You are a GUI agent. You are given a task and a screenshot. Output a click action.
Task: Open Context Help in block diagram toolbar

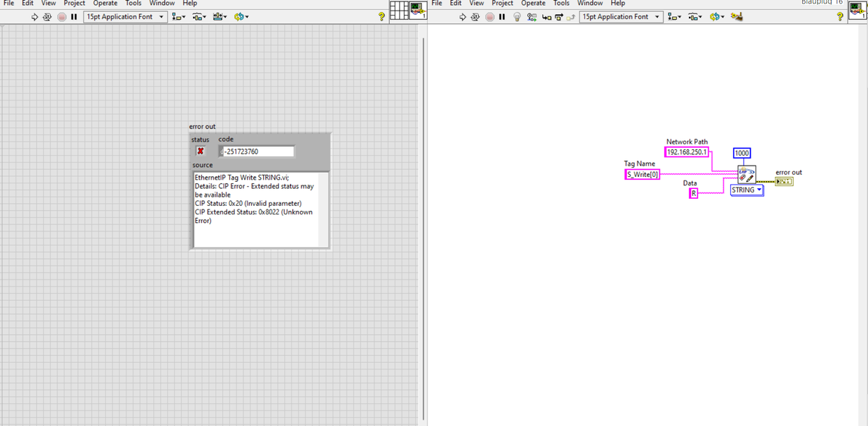840,17
